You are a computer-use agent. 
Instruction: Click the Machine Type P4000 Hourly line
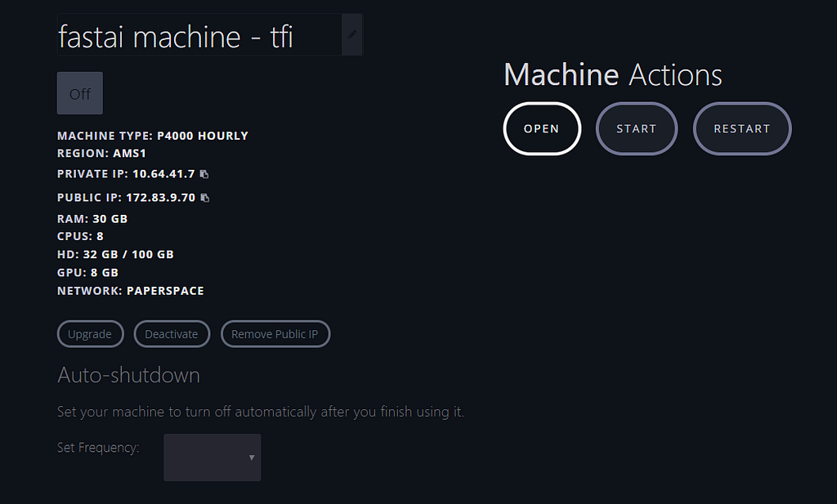[x=153, y=136]
